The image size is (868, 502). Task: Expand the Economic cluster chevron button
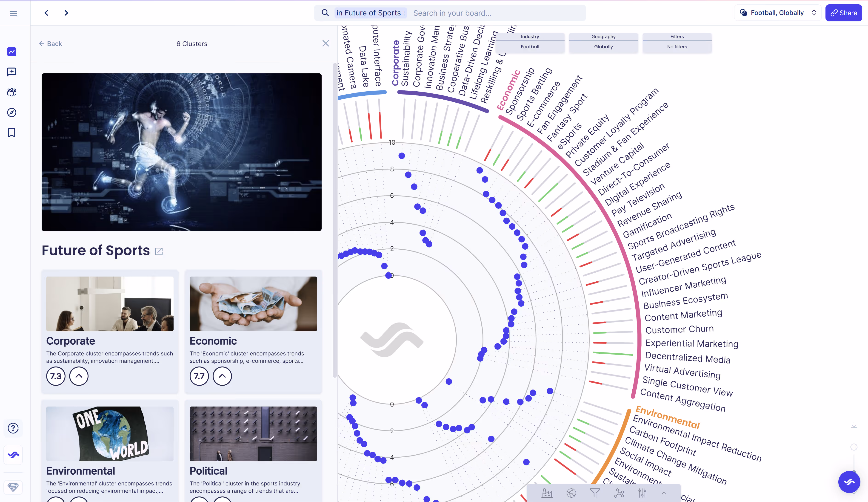(222, 376)
